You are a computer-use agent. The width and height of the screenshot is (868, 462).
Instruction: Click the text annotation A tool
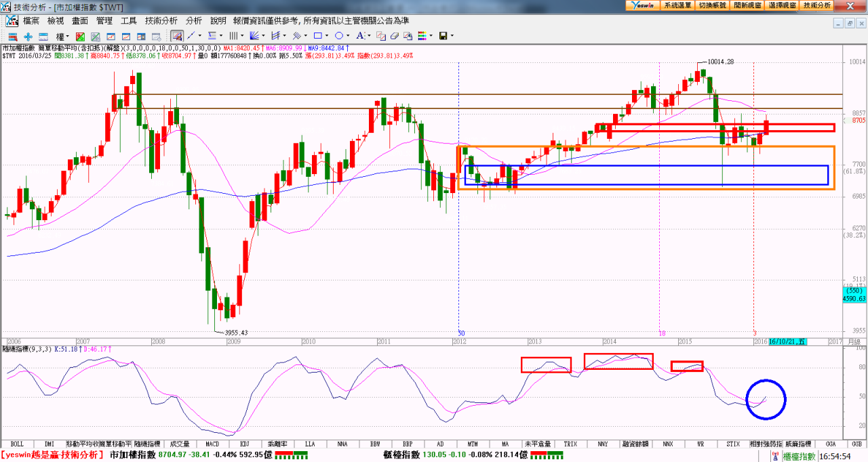(360, 35)
